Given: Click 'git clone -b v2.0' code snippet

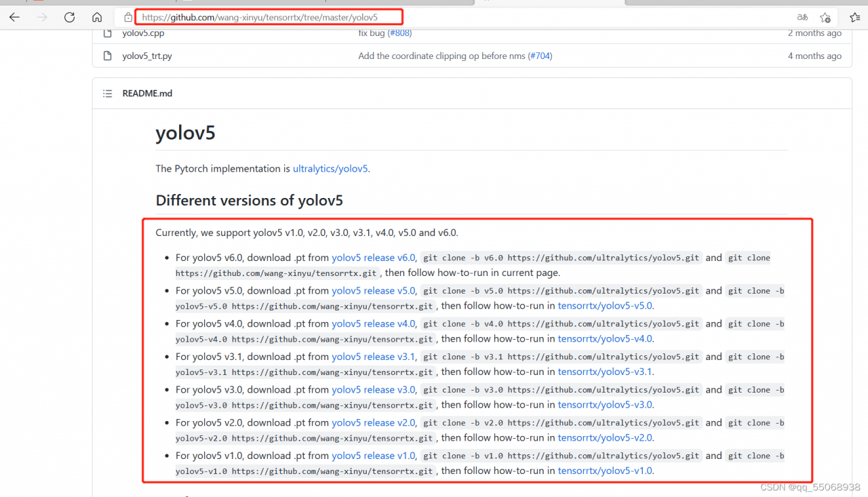Looking at the screenshot, I should (561, 423).
